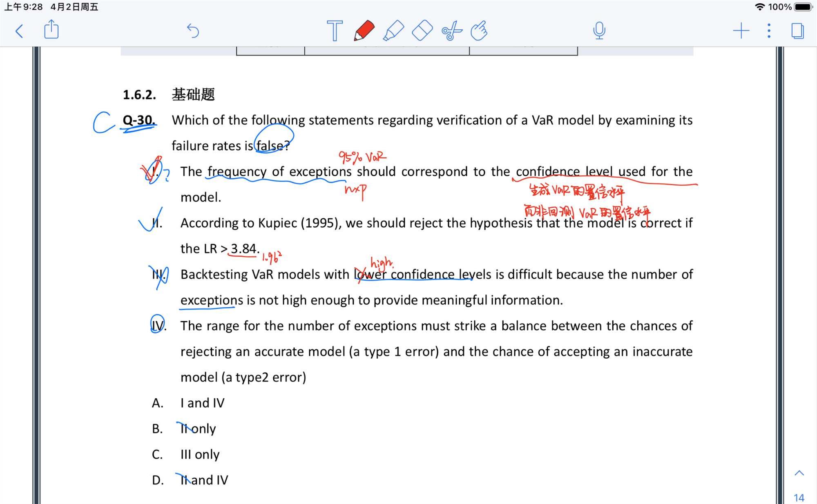The height and width of the screenshot is (504, 817).
Task: Tap answer option 'I and IV'
Action: point(203,403)
